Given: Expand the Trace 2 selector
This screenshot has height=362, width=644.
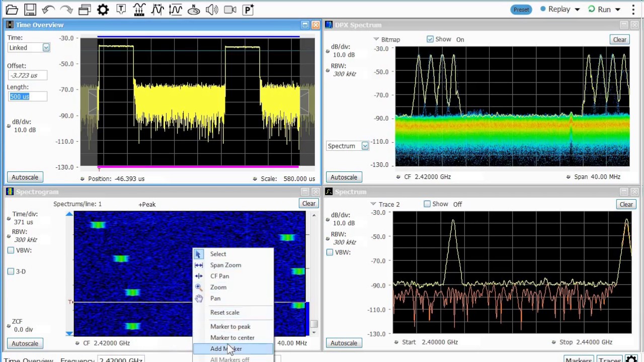Looking at the screenshot, I should point(373,204).
